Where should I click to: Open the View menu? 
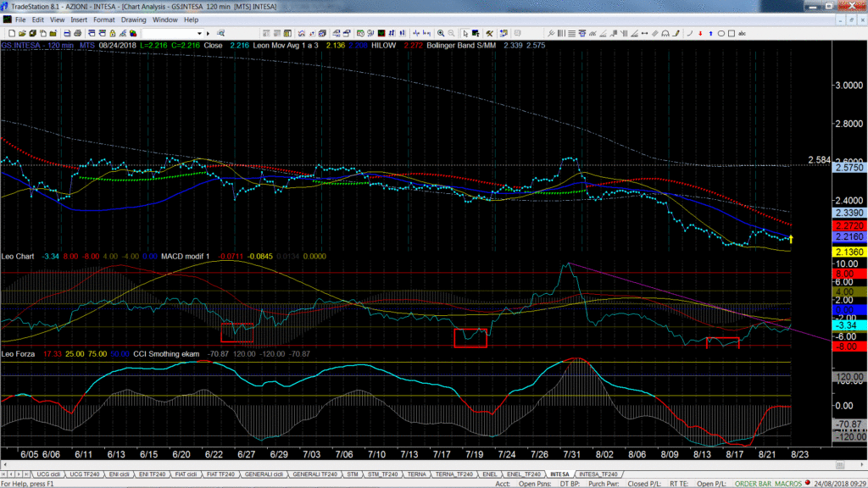point(57,20)
